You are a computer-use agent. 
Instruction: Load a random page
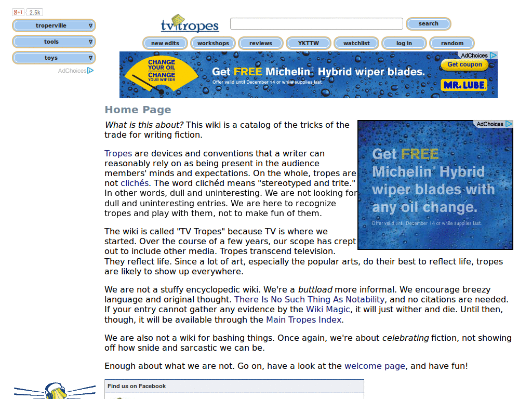(x=452, y=43)
